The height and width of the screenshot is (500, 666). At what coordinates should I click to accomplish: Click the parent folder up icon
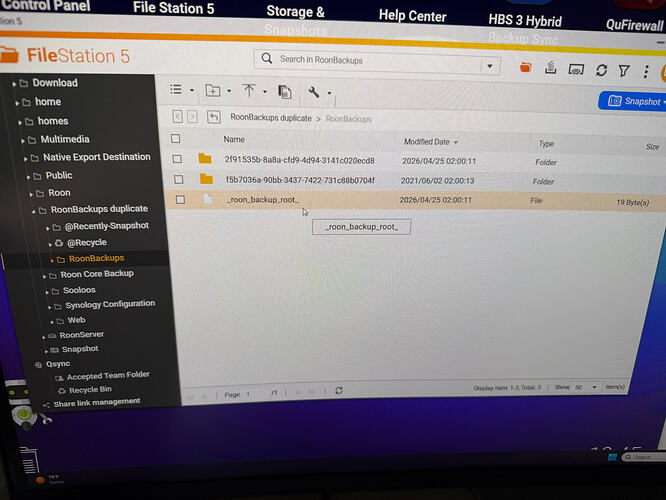coord(214,116)
